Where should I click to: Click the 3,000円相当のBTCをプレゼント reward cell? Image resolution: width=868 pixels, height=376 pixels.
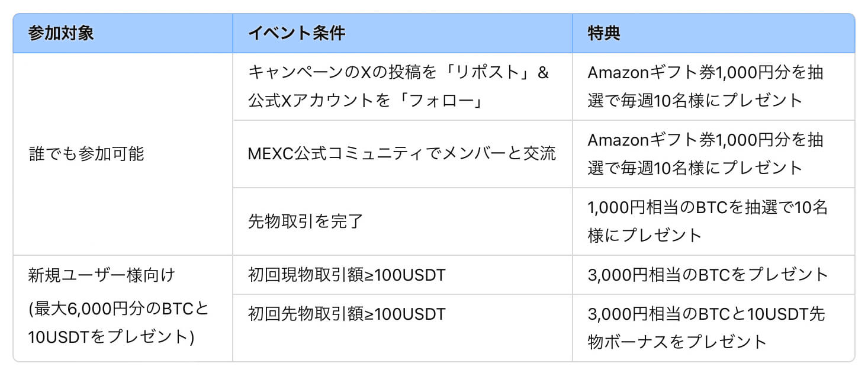[708, 275]
